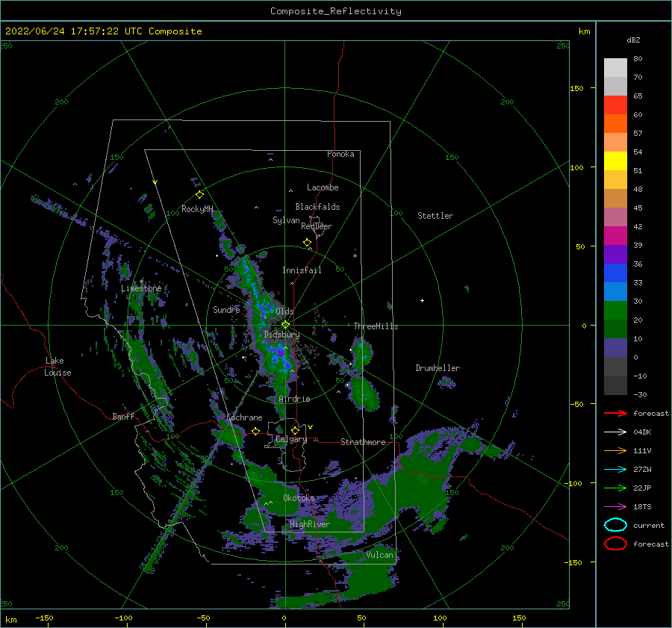Select light gray 80 dBZ swatch

[x=615, y=68]
